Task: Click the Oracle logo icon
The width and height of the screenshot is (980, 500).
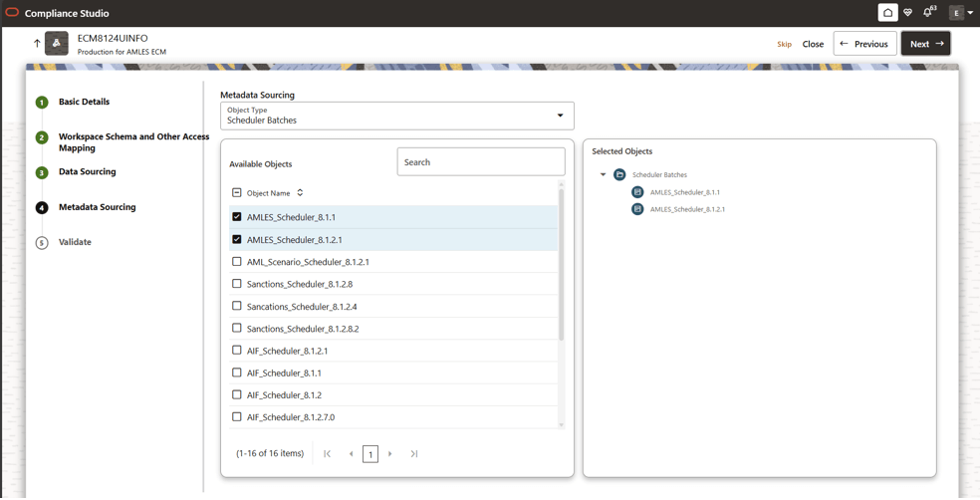Action: pos(12,12)
